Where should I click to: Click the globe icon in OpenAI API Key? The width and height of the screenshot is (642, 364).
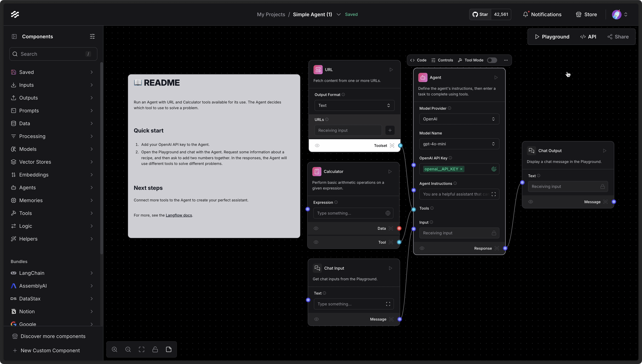tap(494, 169)
